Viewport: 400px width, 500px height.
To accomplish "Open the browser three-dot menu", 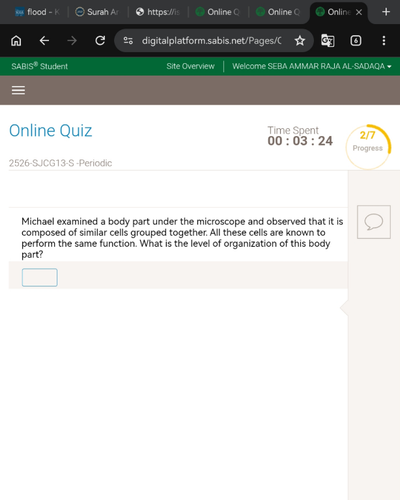I will [384, 41].
